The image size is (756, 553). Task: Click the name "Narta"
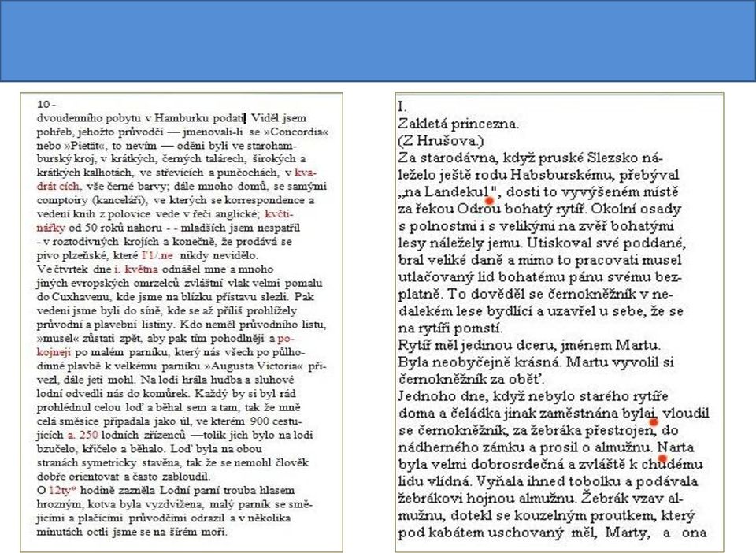676,448
